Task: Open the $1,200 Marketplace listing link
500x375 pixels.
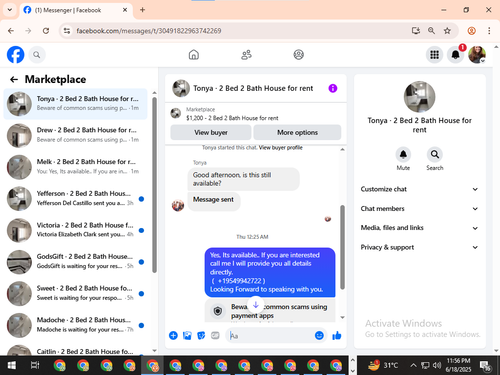Action: click(232, 118)
